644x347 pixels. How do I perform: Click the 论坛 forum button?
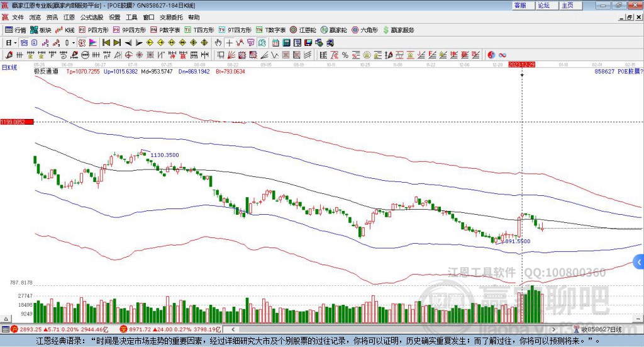tap(544, 5)
